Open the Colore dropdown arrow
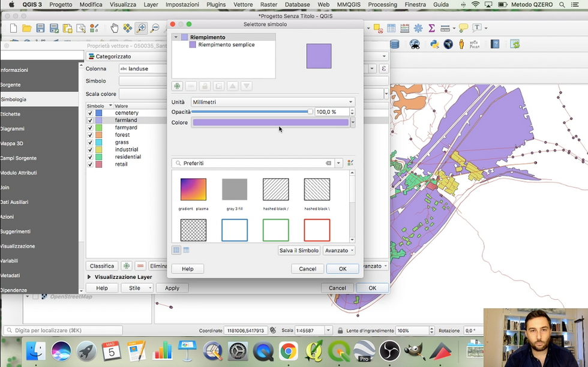This screenshot has height=367, width=588. [x=352, y=122]
